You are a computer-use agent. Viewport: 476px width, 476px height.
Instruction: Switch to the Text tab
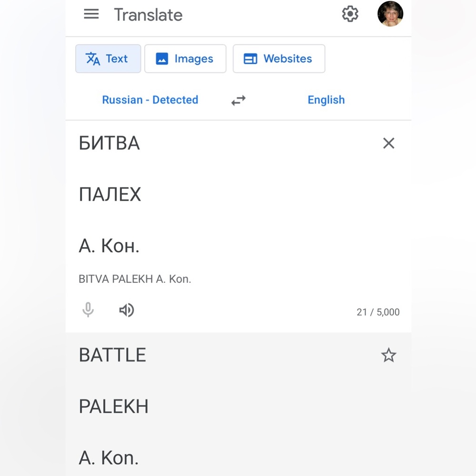[108, 59]
